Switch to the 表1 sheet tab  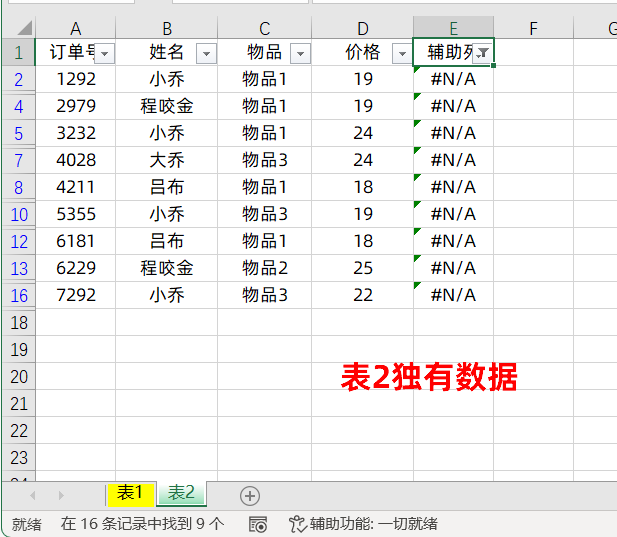pyautogui.click(x=130, y=493)
